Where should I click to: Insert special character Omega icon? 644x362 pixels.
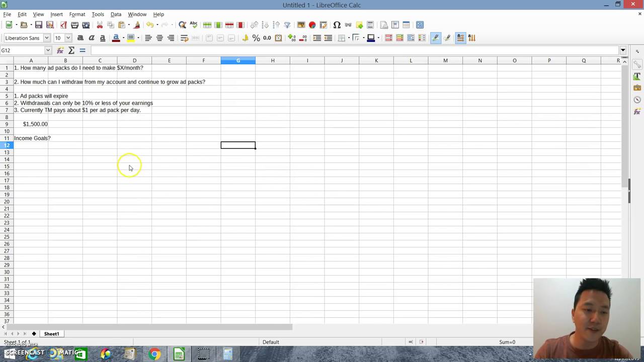coord(337,25)
